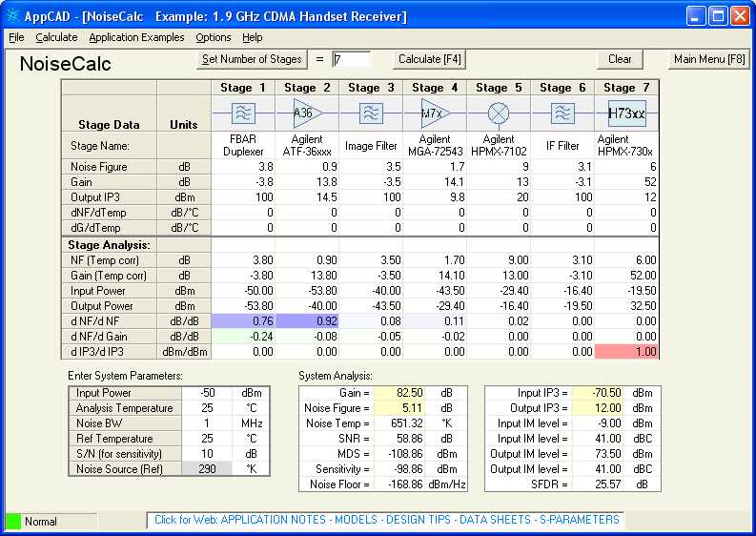
Task: Select the Stage 2 A36 amplifier icon
Action: tap(306, 113)
